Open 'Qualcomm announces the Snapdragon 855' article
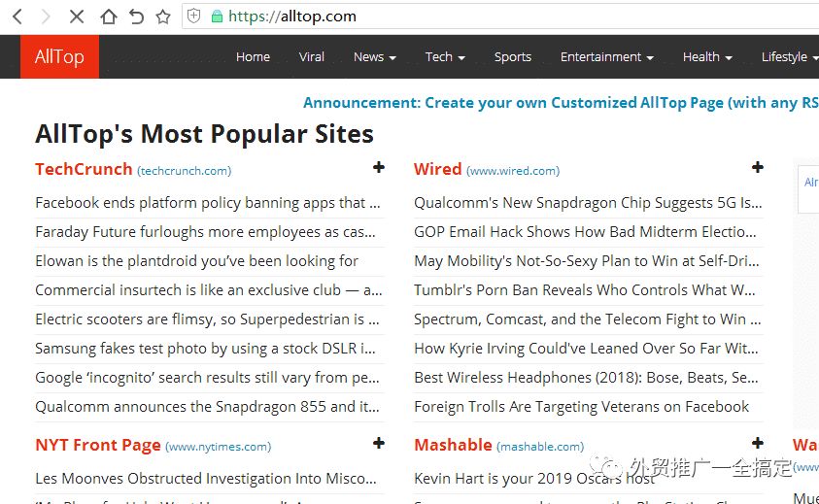 207,408
